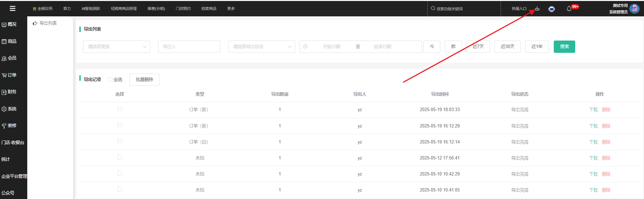This screenshot has width=644, height=199.
Task: Click the user avatar picture
Action: click(x=634, y=9)
